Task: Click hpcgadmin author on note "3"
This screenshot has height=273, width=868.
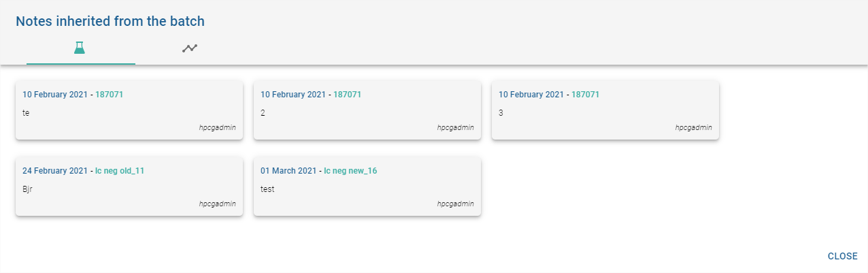Action: pyautogui.click(x=693, y=127)
